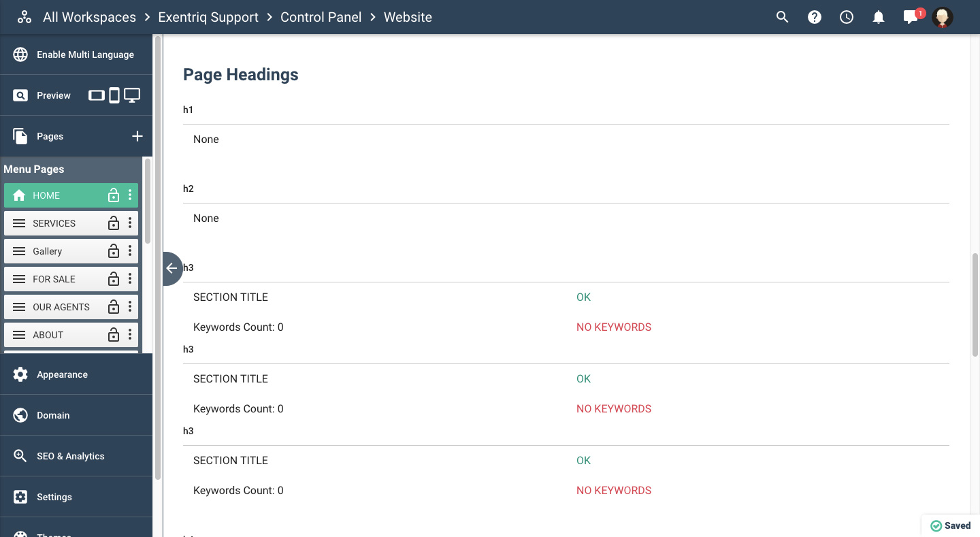The height and width of the screenshot is (537, 980).
Task: Select tablet landscape preview icon
Action: click(97, 95)
